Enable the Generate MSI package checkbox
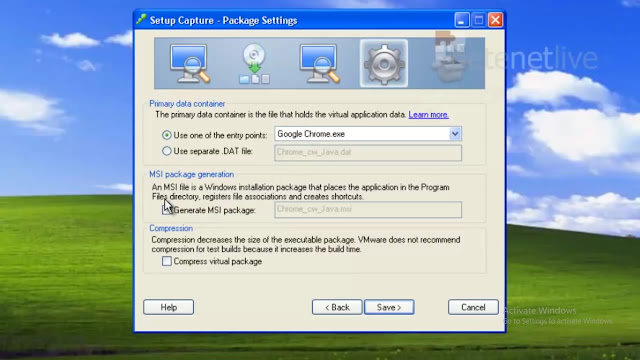The image size is (640, 360). pos(167,210)
